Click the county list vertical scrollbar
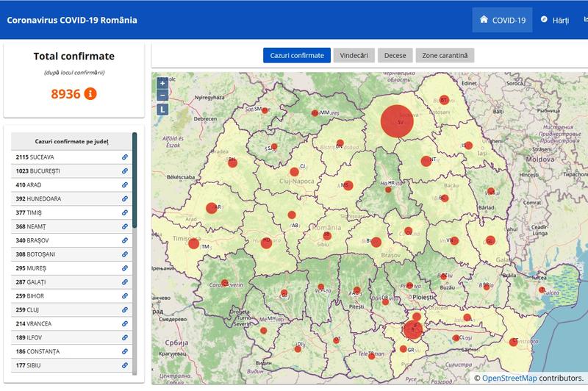 135,180
